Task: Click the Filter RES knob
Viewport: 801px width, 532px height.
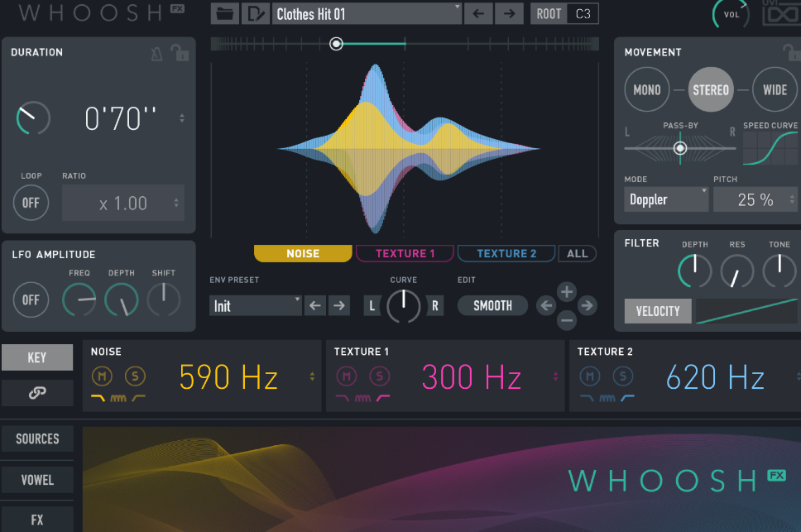Action: tap(736, 271)
